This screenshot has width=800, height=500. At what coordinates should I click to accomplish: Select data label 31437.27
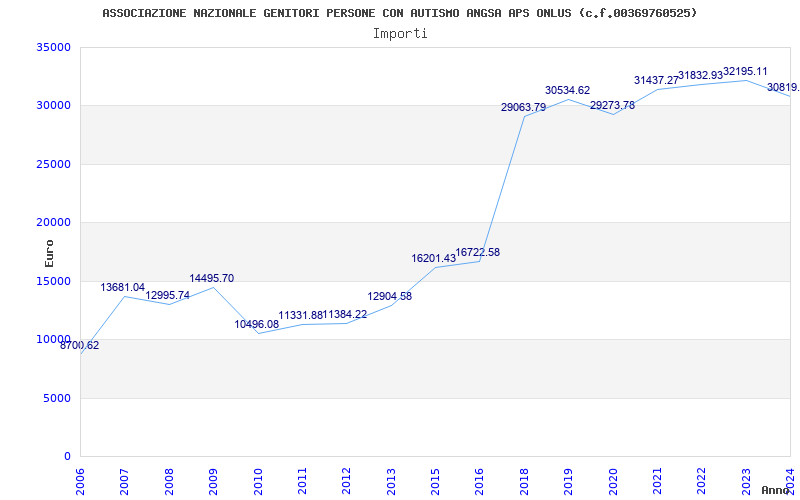click(x=657, y=81)
